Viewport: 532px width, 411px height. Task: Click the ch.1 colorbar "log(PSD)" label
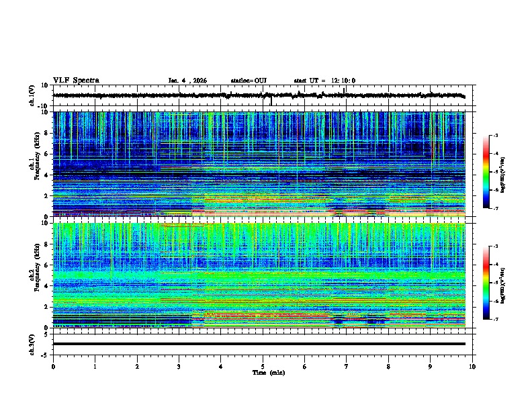pyautogui.click(x=502, y=175)
